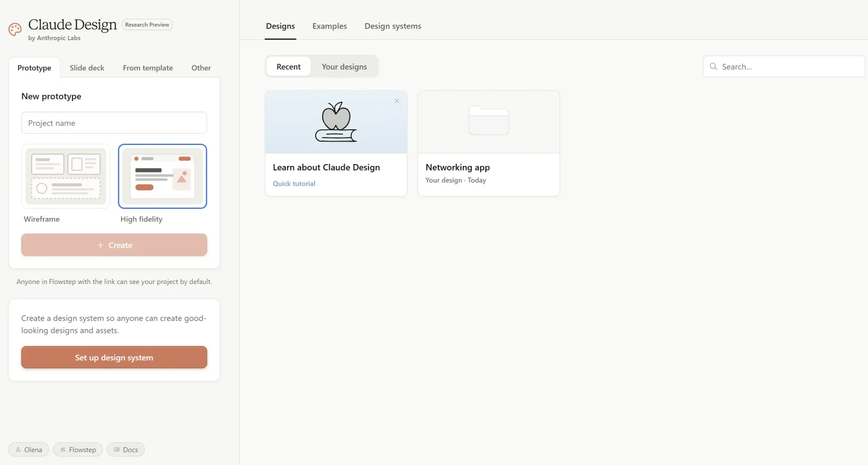This screenshot has height=465, width=868.
Task: Click the Flowstep link-sharing notice text
Action: click(114, 282)
